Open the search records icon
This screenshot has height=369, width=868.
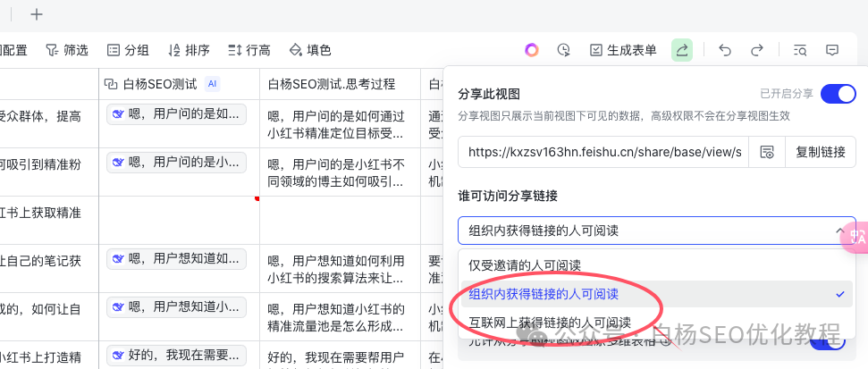800,50
